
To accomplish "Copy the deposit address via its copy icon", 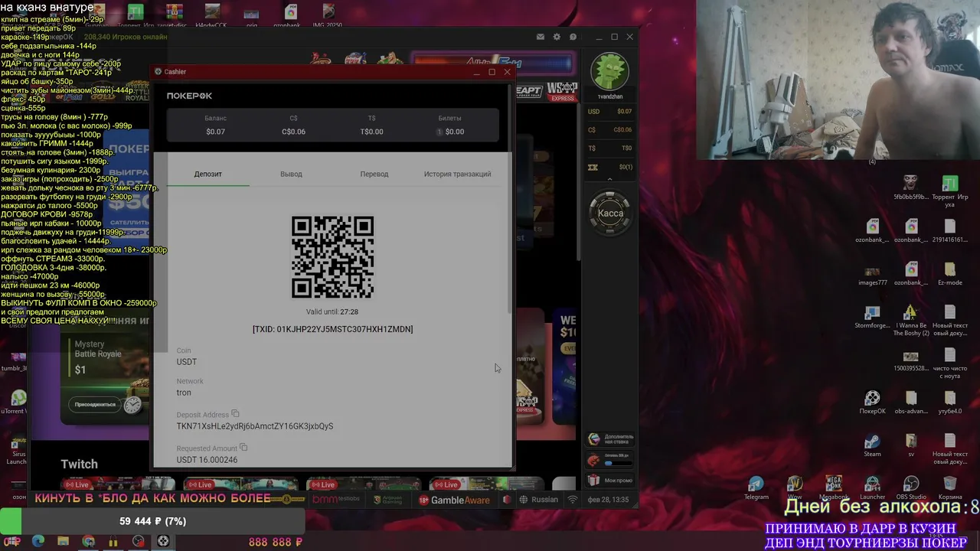I will click(x=235, y=414).
